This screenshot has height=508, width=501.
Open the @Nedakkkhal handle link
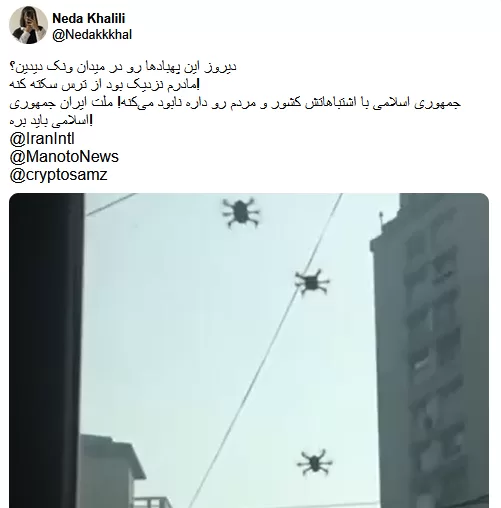92,35
